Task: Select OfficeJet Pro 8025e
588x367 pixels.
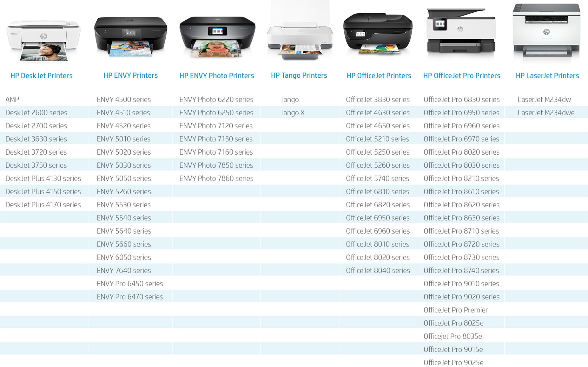Action: (453, 323)
